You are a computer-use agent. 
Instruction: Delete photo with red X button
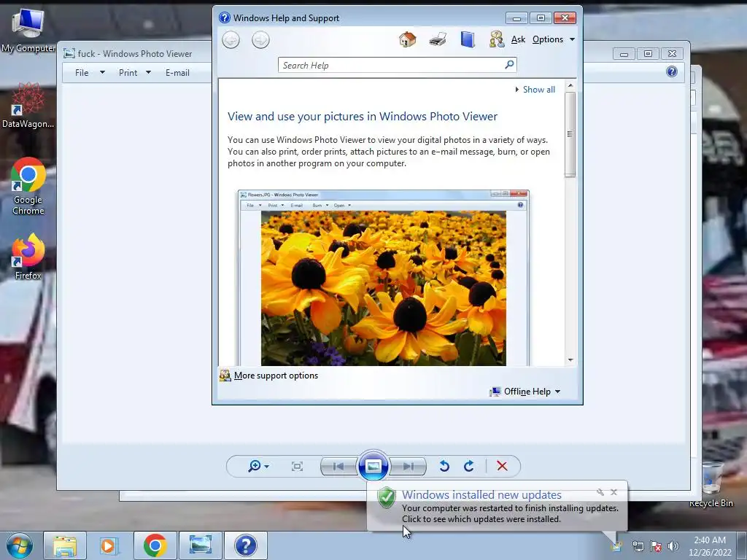point(502,466)
